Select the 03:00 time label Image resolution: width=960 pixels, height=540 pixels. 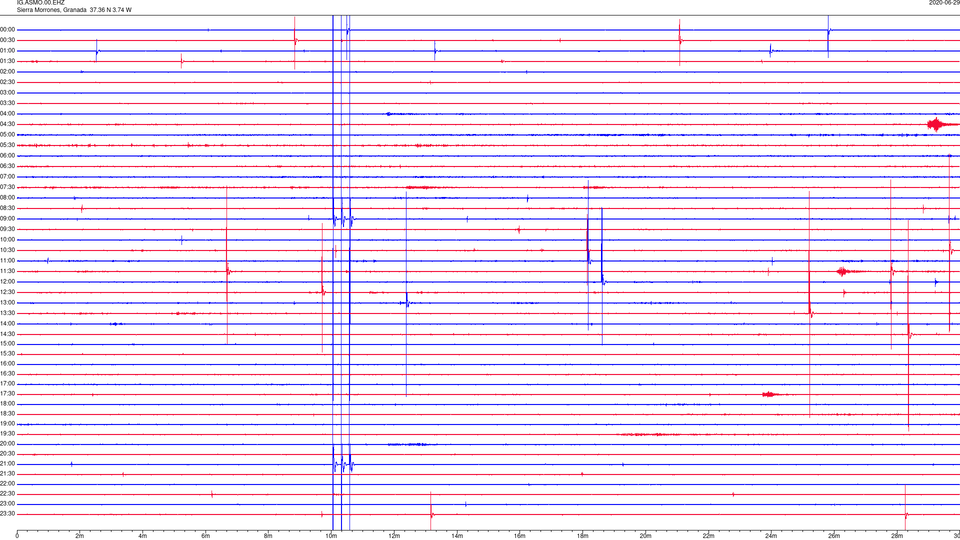pyautogui.click(x=8, y=92)
